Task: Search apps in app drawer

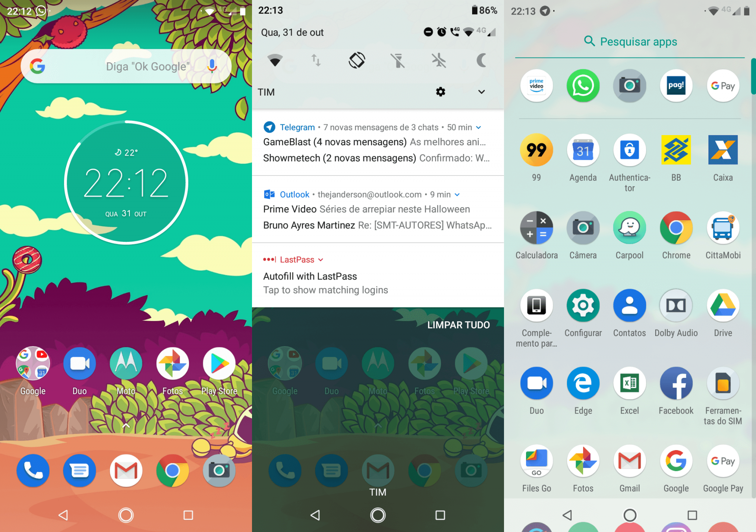Action: [x=629, y=41]
